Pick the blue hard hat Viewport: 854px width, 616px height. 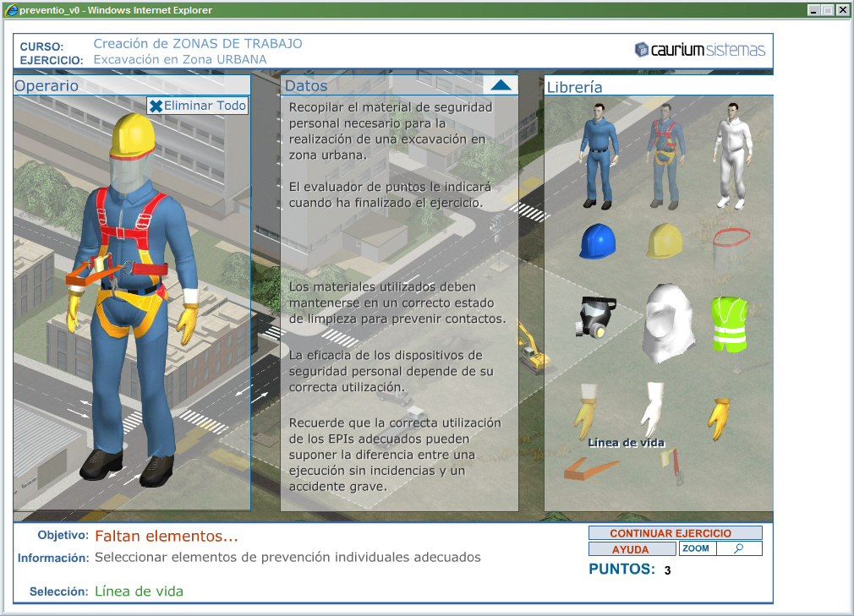pyautogui.click(x=597, y=242)
